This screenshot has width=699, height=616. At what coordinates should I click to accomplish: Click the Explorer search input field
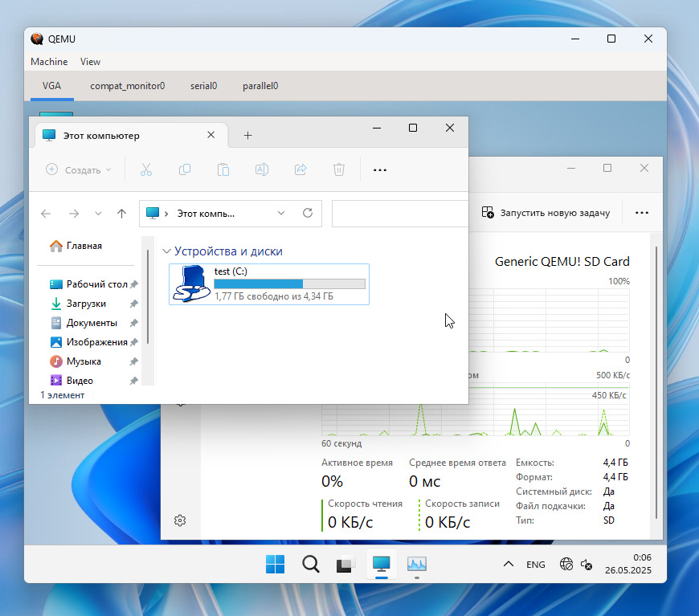[399, 214]
